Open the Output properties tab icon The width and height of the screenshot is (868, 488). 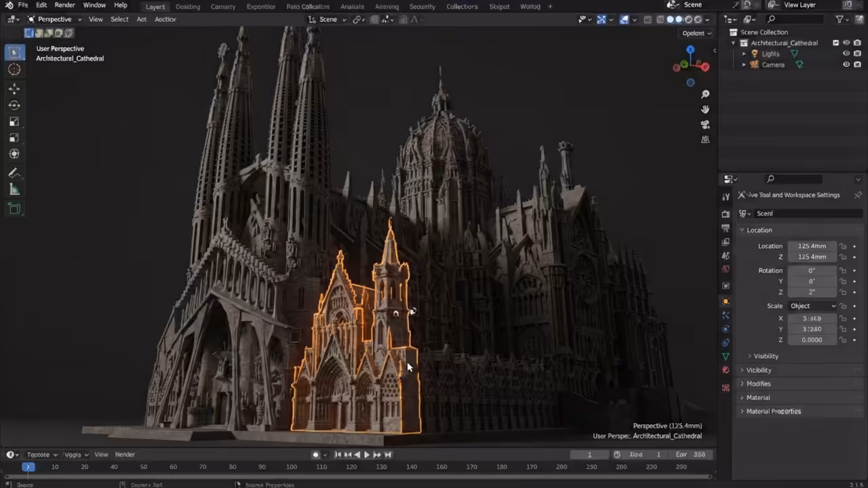coord(726,229)
